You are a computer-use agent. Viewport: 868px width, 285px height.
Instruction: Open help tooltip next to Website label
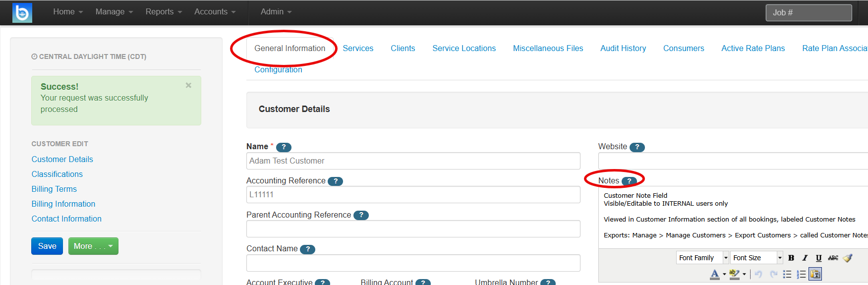tap(637, 147)
